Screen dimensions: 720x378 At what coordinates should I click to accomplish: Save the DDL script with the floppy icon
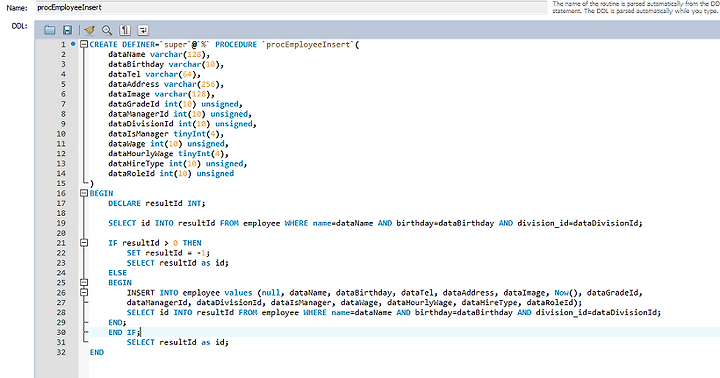click(x=68, y=30)
